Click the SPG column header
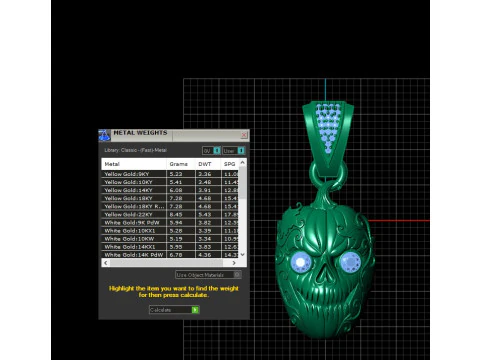Image resolution: width=480 pixels, height=360 pixels. click(230, 164)
